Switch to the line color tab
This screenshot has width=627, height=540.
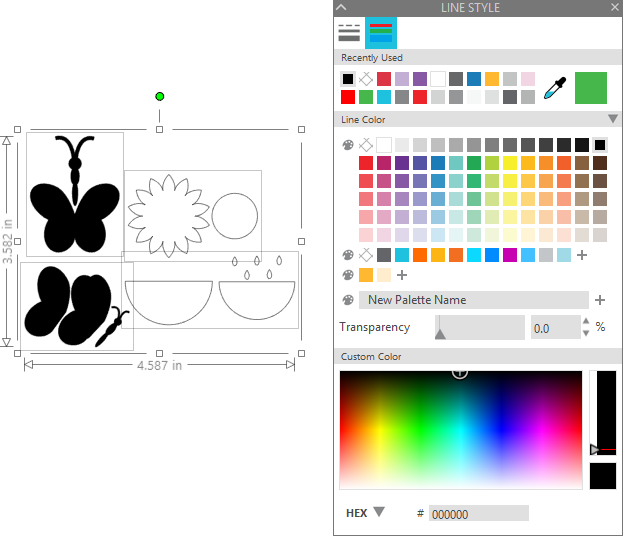(x=381, y=33)
